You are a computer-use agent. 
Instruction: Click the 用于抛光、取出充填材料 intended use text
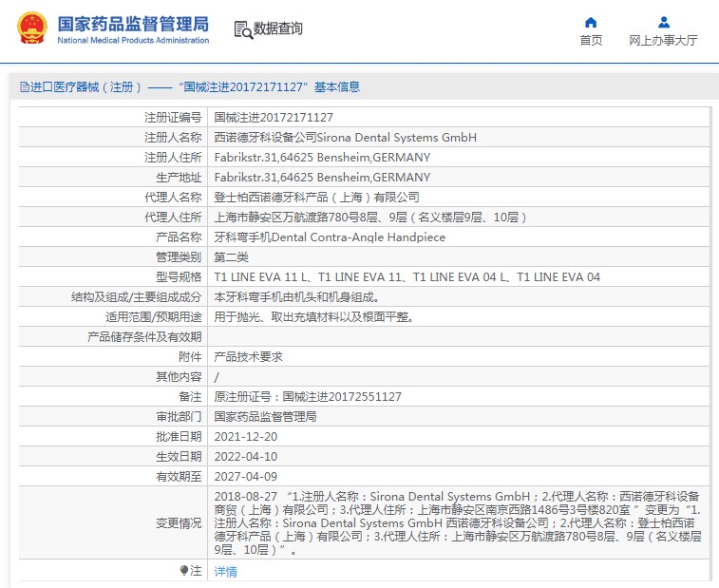pyautogui.click(x=314, y=317)
